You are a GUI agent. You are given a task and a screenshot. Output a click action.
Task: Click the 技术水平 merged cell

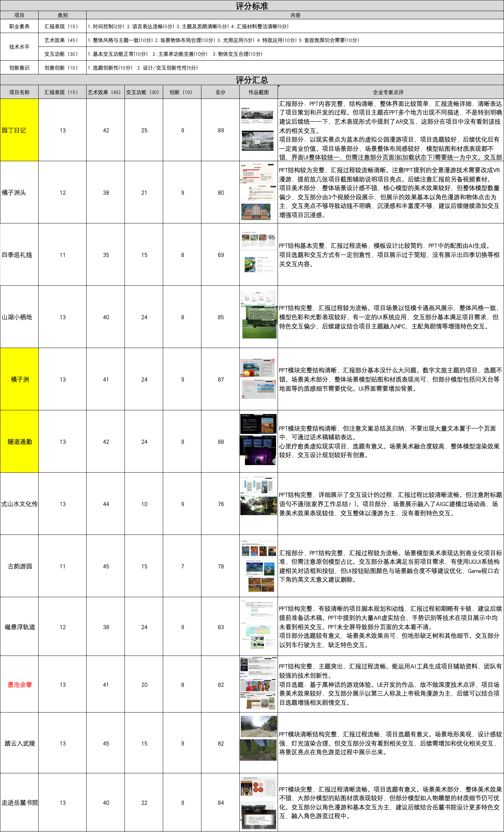(x=19, y=47)
